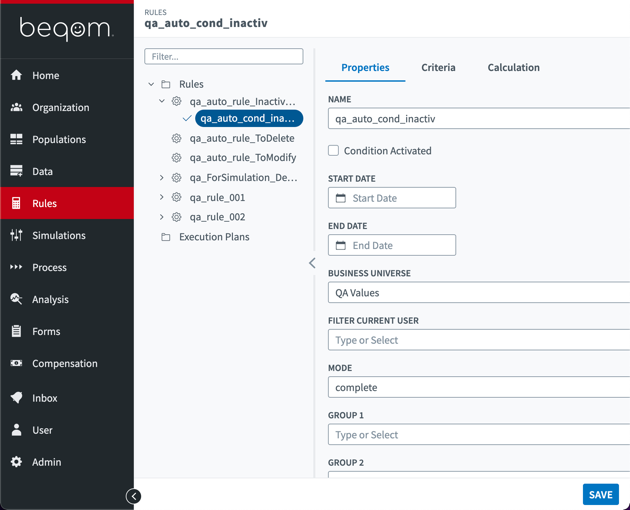The image size is (630, 510).
Task: Enable the Condition Activated checkbox
Action: pos(334,151)
